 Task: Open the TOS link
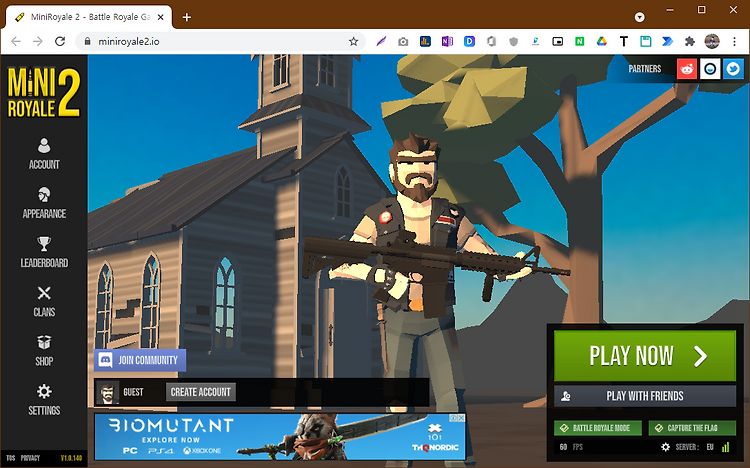point(11,458)
